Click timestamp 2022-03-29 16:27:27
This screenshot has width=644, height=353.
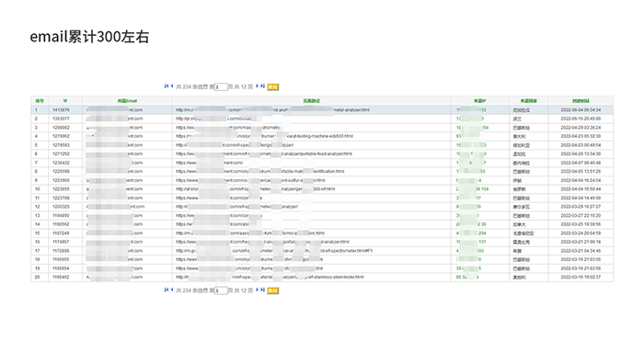point(581,207)
